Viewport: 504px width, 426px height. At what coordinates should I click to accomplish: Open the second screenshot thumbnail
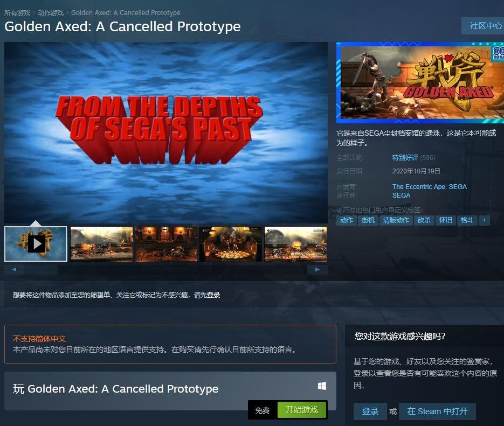(x=101, y=244)
